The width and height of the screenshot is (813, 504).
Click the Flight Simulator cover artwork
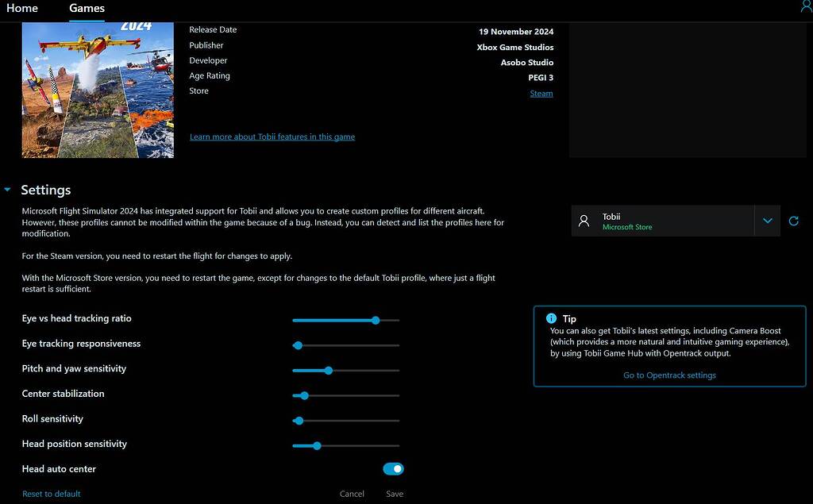[x=98, y=90]
